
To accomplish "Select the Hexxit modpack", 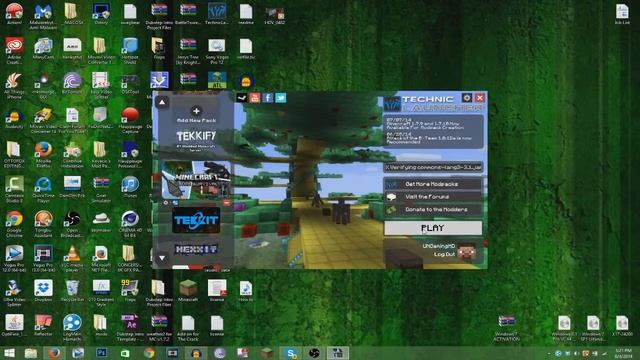I will (x=196, y=249).
